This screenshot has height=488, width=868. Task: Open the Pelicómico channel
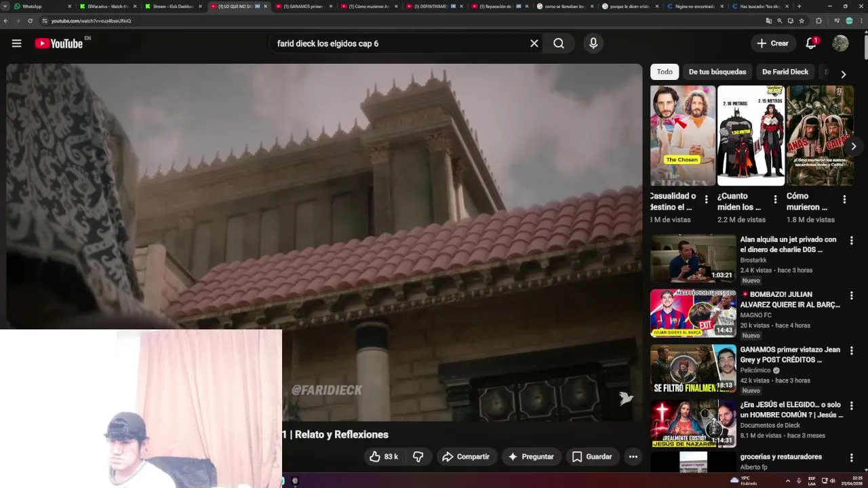[755, 371]
